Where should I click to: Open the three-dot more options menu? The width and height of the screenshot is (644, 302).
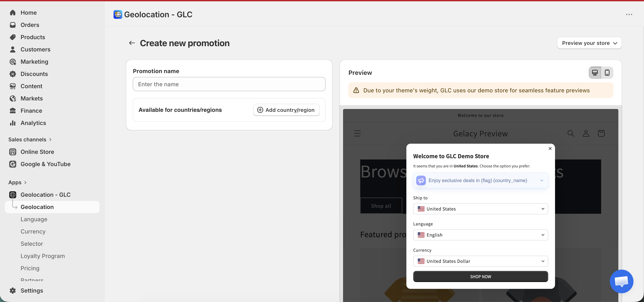(629, 14)
